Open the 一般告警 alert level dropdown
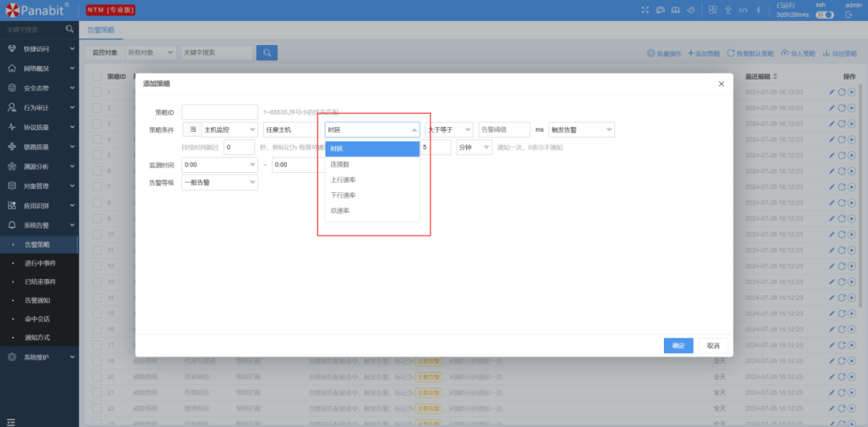Image resolution: width=868 pixels, height=427 pixels. pyautogui.click(x=219, y=183)
